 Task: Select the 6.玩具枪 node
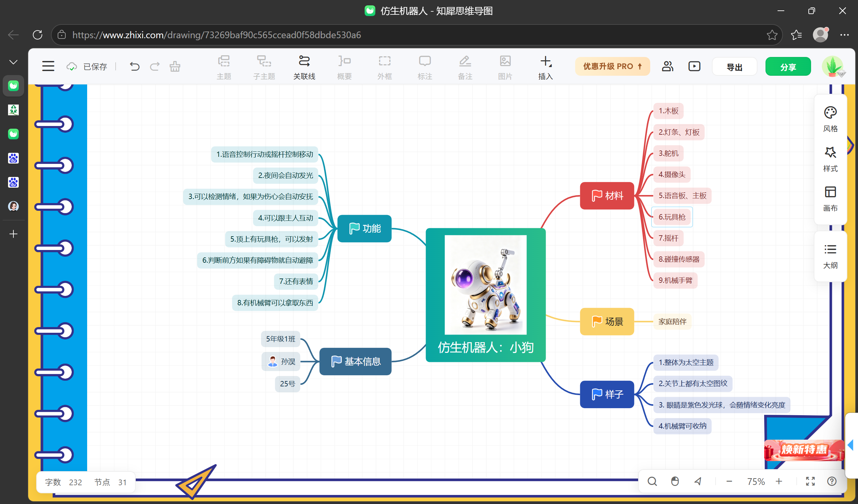(x=672, y=217)
